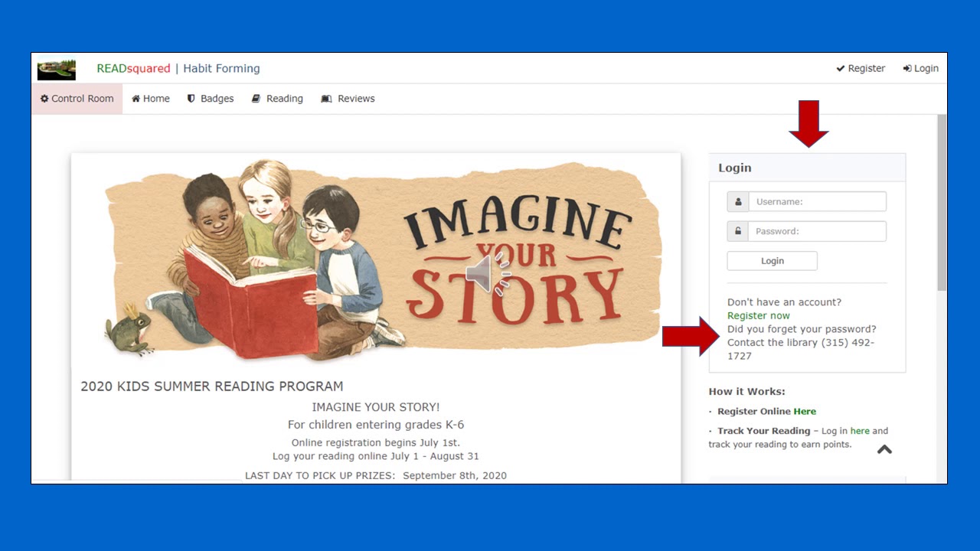The width and height of the screenshot is (980, 551).
Task: Click the lock icon beside Password field
Action: pos(738,231)
